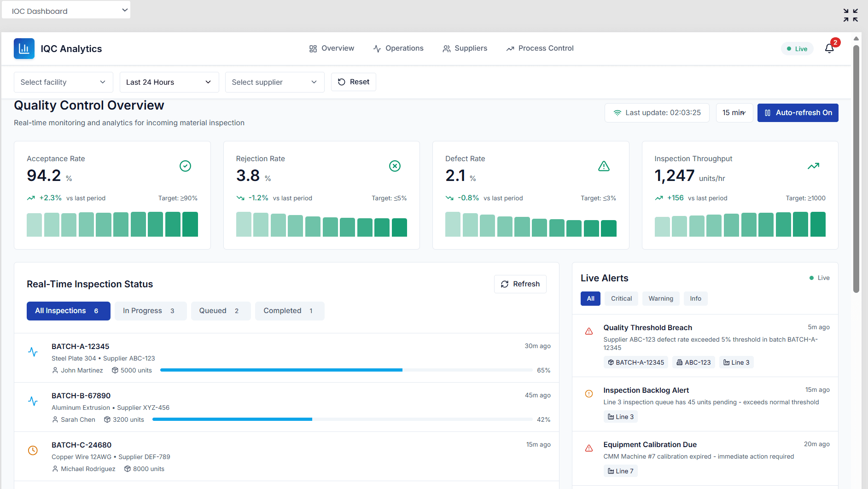Click the warning circle for Inspection Backlog Alert
This screenshot has width=868, height=489.
(x=588, y=394)
